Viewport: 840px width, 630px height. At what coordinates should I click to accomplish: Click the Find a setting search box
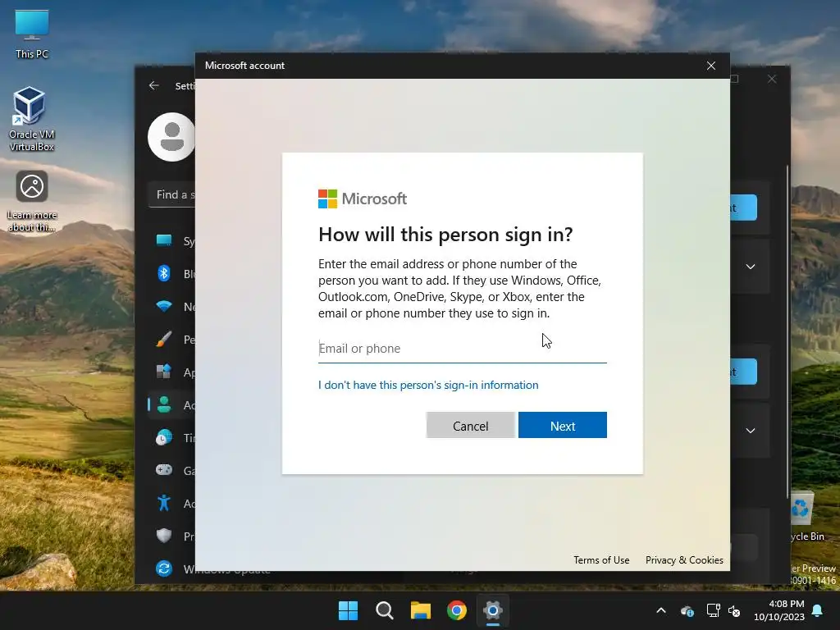pyautogui.click(x=172, y=194)
